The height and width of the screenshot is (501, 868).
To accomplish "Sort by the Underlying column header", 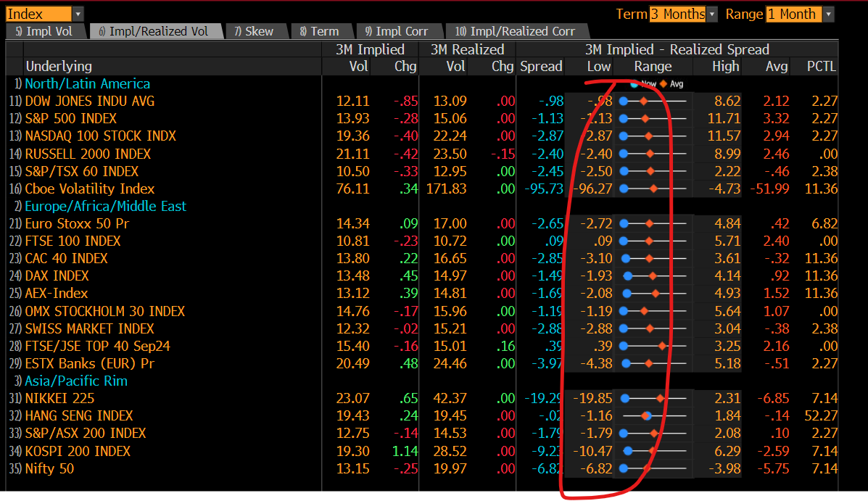I will pyautogui.click(x=59, y=67).
